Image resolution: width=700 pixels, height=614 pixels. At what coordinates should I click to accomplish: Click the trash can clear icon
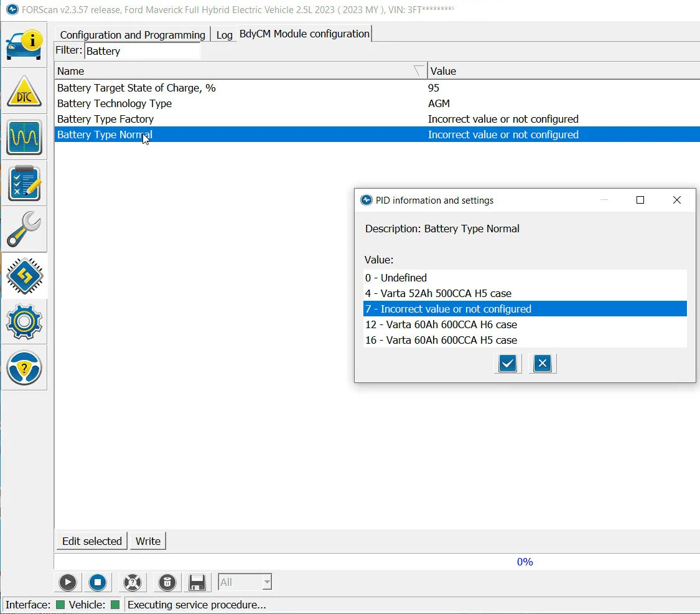tap(167, 582)
